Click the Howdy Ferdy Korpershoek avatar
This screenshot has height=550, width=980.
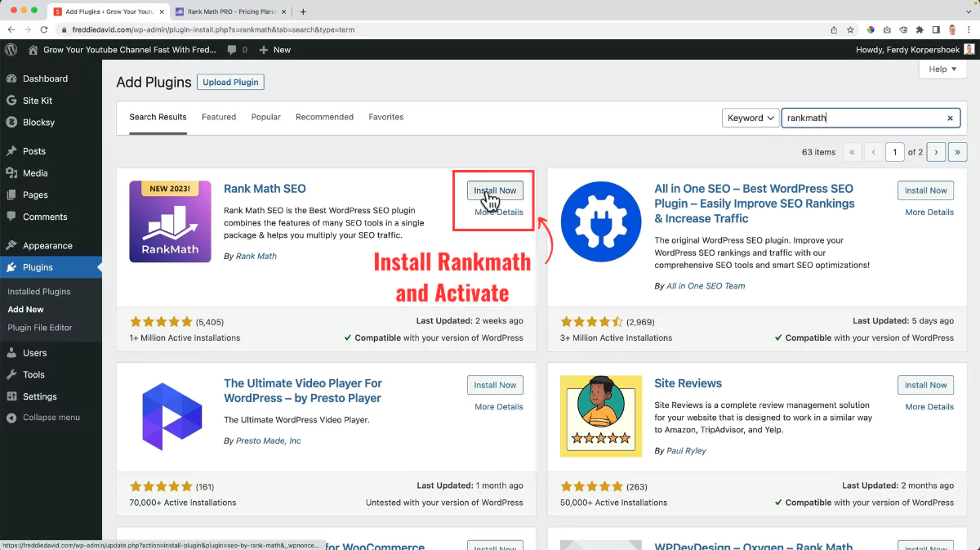[x=971, y=49]
